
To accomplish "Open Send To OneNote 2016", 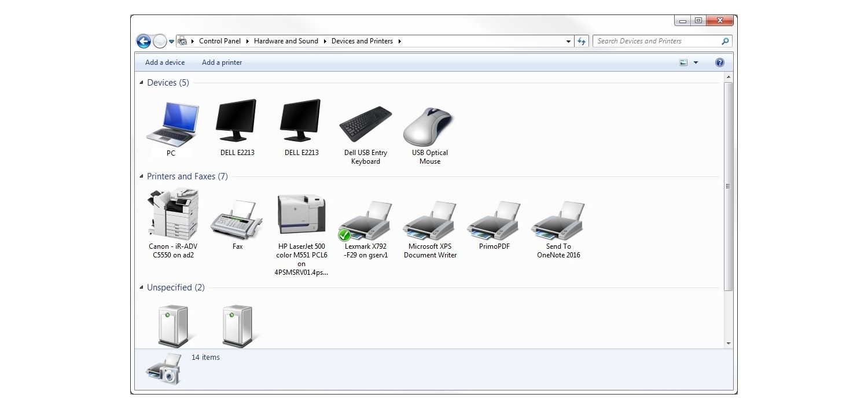I will click(x=558, y=220).
